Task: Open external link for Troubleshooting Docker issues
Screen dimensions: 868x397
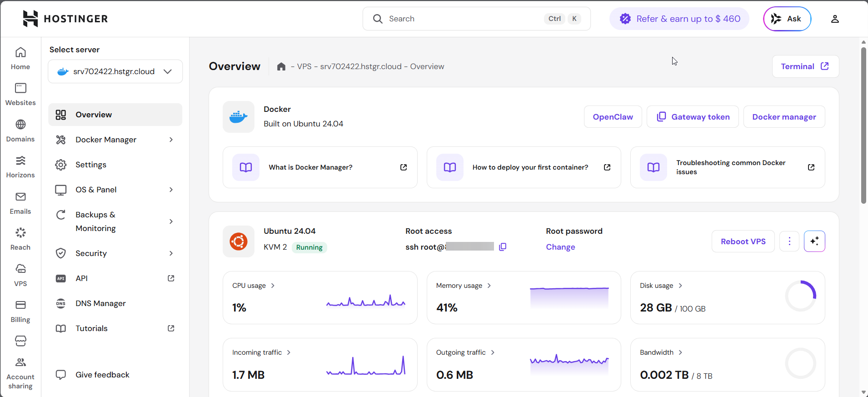Action: click(x=811, y=167)
